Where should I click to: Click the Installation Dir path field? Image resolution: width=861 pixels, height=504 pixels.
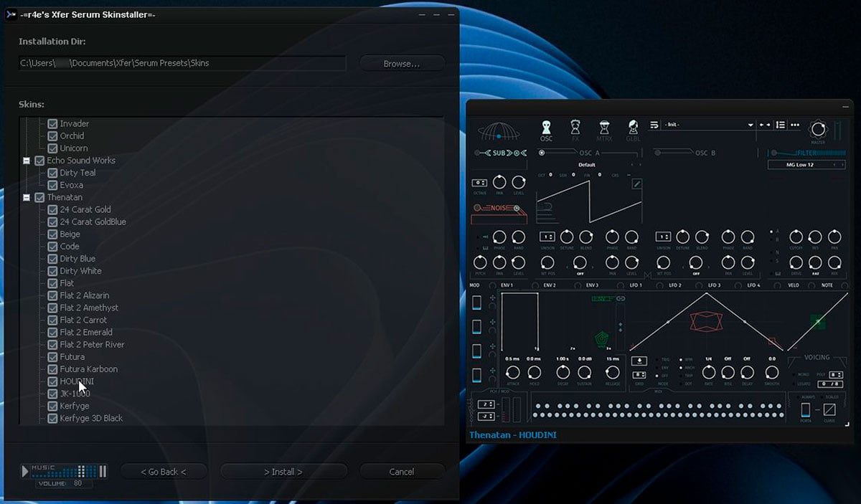(182, 63)
